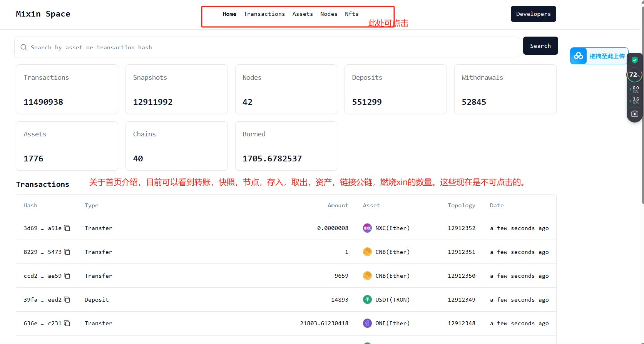This screenshot has width=644, height=344.
Task: Click the Topology column header
Action: click(x=462, y=205)
